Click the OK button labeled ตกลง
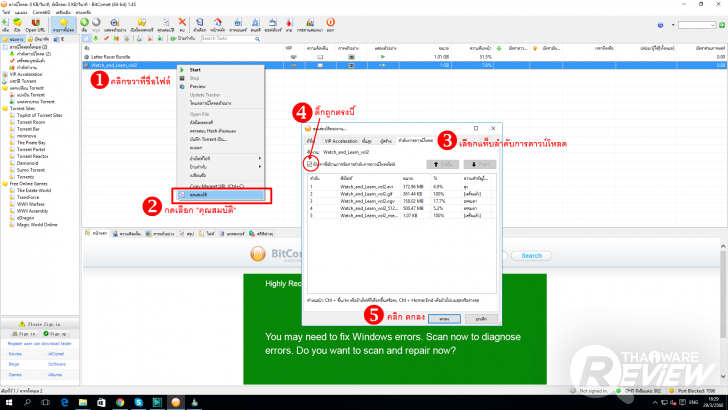The height and width of the screenshot is (410, 728). 444,319
